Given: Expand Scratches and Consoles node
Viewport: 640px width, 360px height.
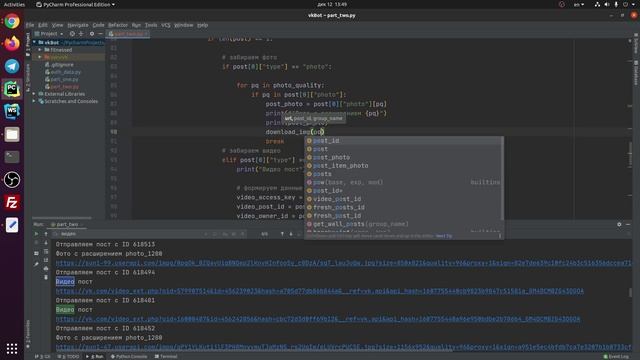Looking at the screenshot, I should coord(35,101).
